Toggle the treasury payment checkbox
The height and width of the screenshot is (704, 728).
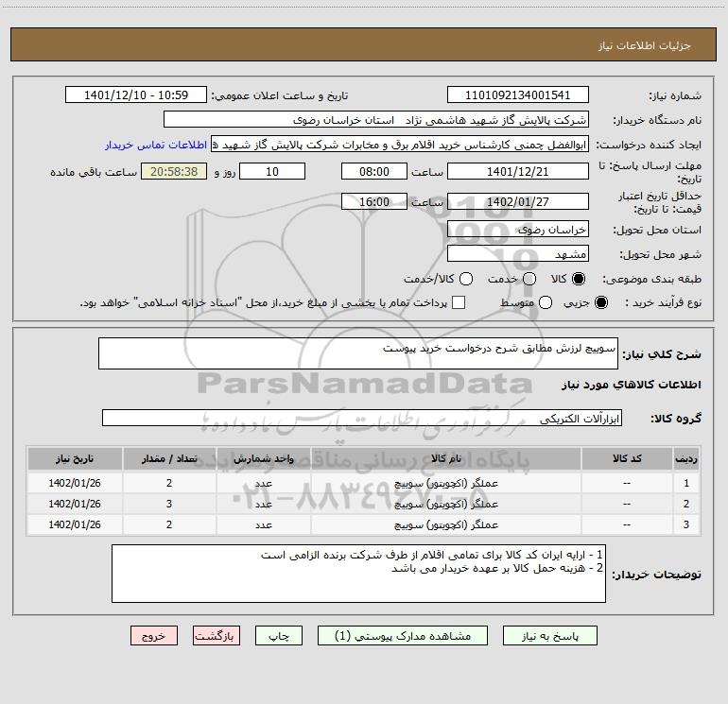[x=459, y=302]
